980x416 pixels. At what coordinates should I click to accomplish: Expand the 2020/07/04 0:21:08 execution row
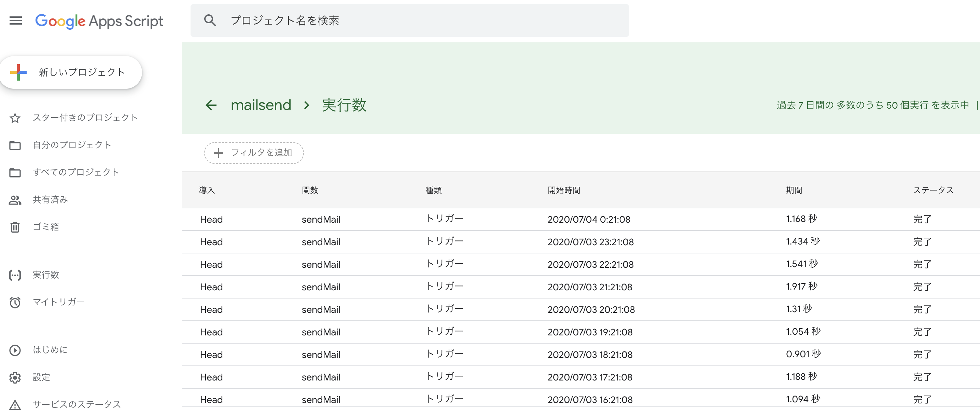coord(589,220)
